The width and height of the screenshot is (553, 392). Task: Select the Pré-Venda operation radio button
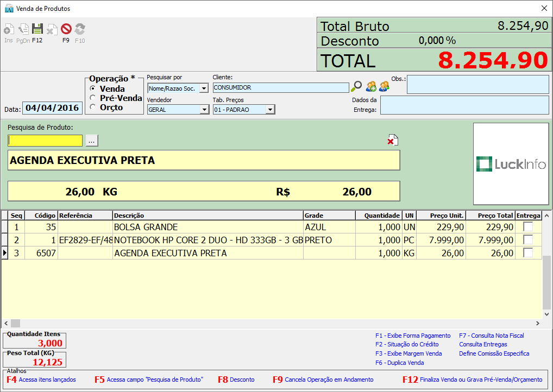93,98
